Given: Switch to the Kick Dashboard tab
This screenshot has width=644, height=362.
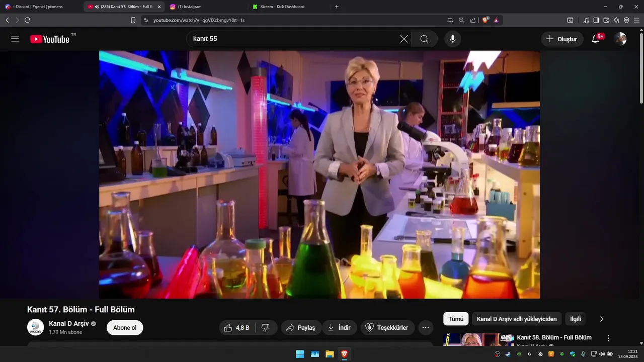Looking at the screenshot, I should click(288, 7).
